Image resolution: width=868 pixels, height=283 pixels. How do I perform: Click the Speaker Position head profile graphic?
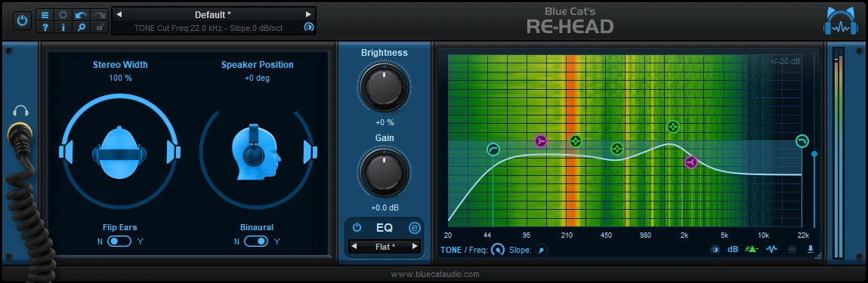(x=256, y=152)
